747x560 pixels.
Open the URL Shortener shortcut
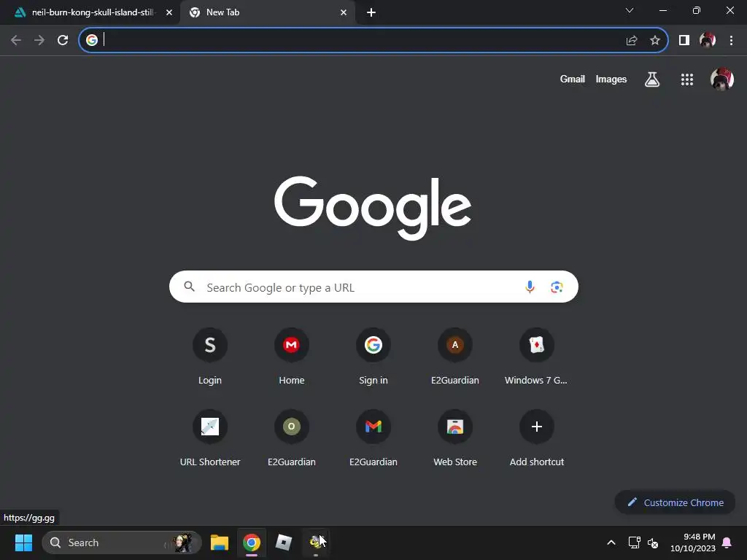(210, 438)
